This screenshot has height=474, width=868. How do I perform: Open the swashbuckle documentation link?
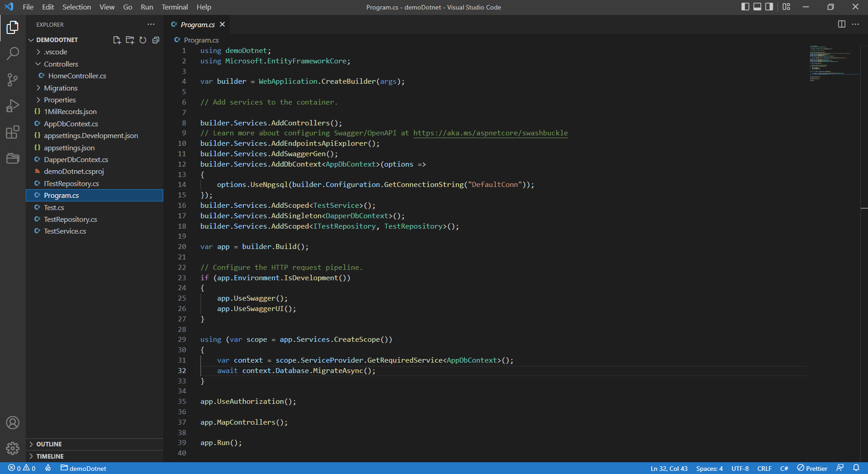pyautogui.click(x=490, y=133)
